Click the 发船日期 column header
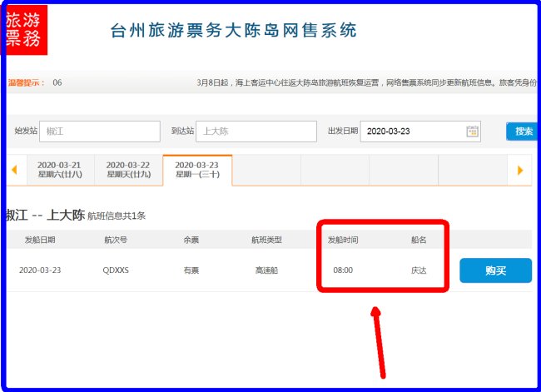This screenshot has width=541, height=392. coord(40,240)
